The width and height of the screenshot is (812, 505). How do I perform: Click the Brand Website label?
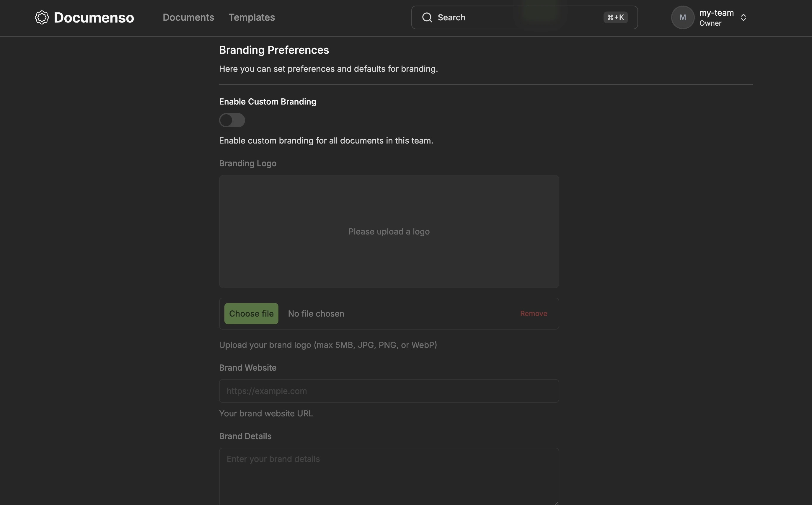[x=247, y=368]
